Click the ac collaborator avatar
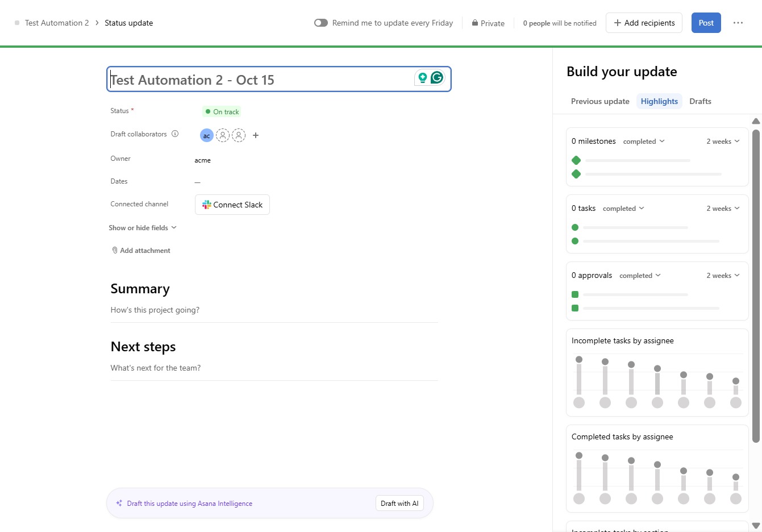The height and width of the screenshot is (532, 762). [x=207, y=135]
